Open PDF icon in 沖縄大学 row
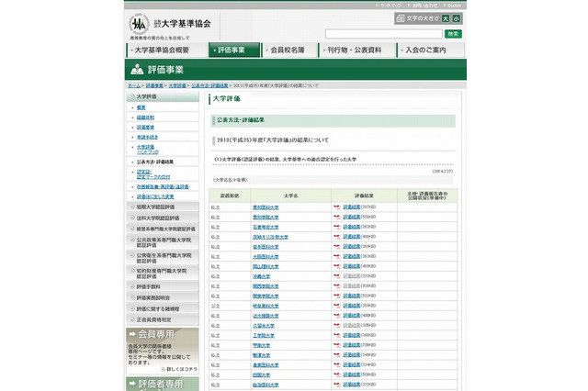Screen dimensions: 588x391 click(x=337, y=276)
